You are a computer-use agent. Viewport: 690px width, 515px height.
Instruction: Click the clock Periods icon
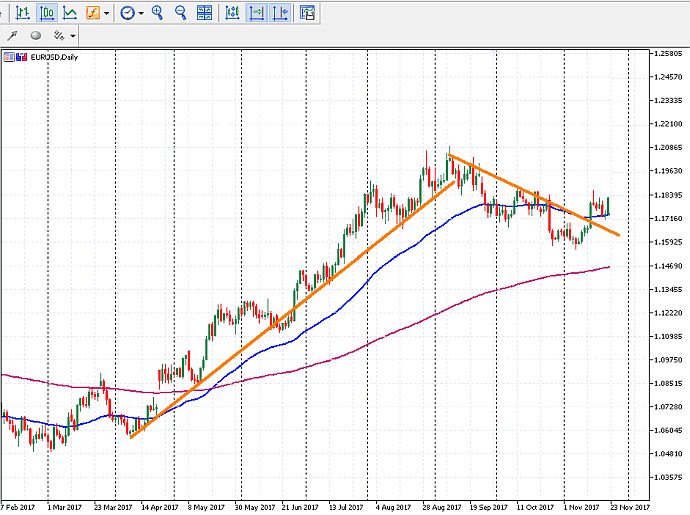(x=127, y=13)
